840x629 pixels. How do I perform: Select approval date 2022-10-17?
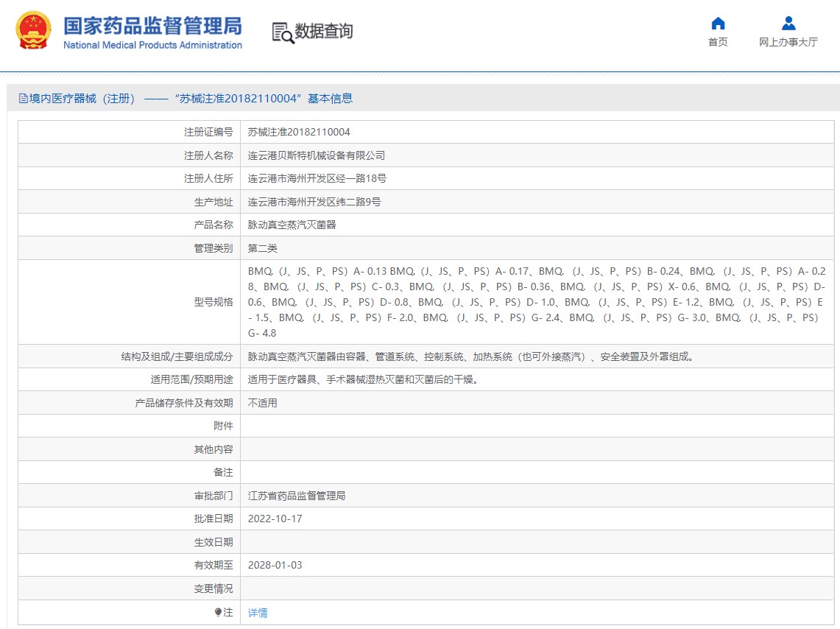click(x=275, y=519)
